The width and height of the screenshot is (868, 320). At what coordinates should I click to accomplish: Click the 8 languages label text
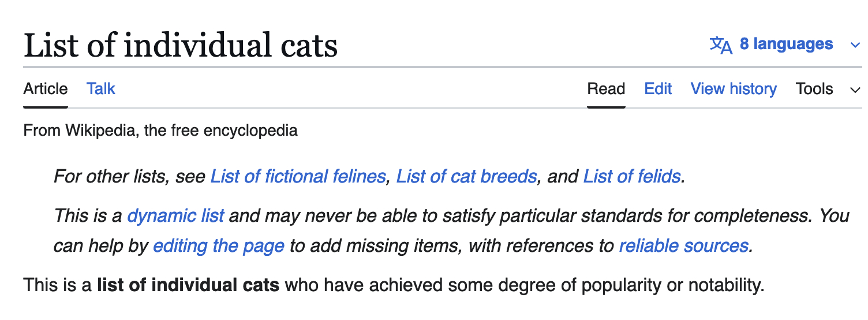pyautogui.click(x=787, y=44)
